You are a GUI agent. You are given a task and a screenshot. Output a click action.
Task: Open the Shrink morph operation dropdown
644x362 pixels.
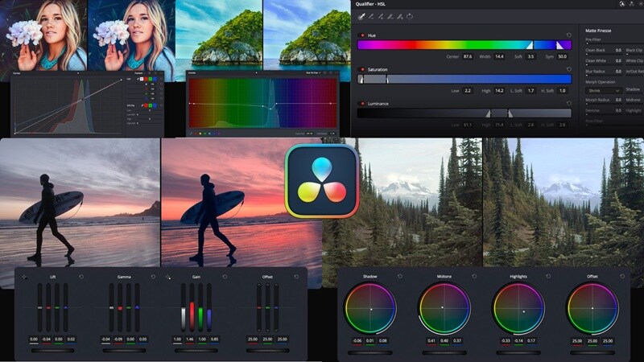[x=603, y=90]
